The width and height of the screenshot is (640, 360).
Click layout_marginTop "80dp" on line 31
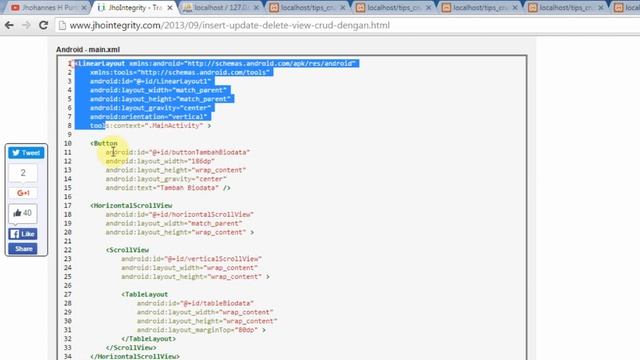201,330
